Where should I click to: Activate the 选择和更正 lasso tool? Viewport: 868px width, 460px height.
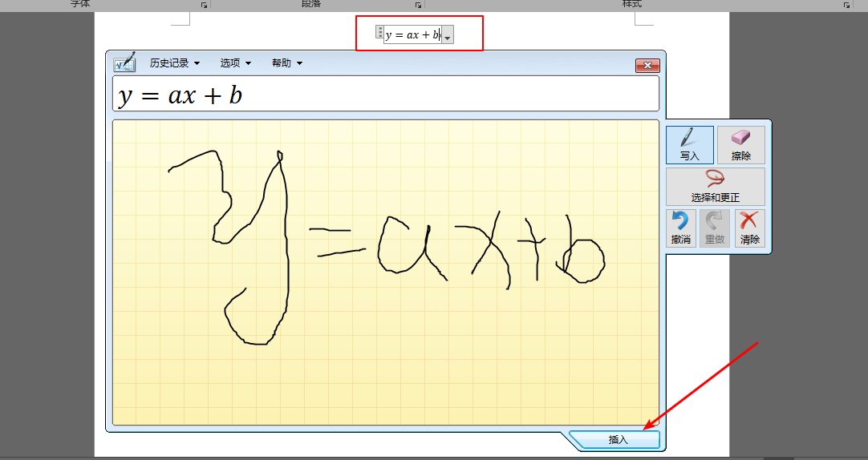pos(715,186)
